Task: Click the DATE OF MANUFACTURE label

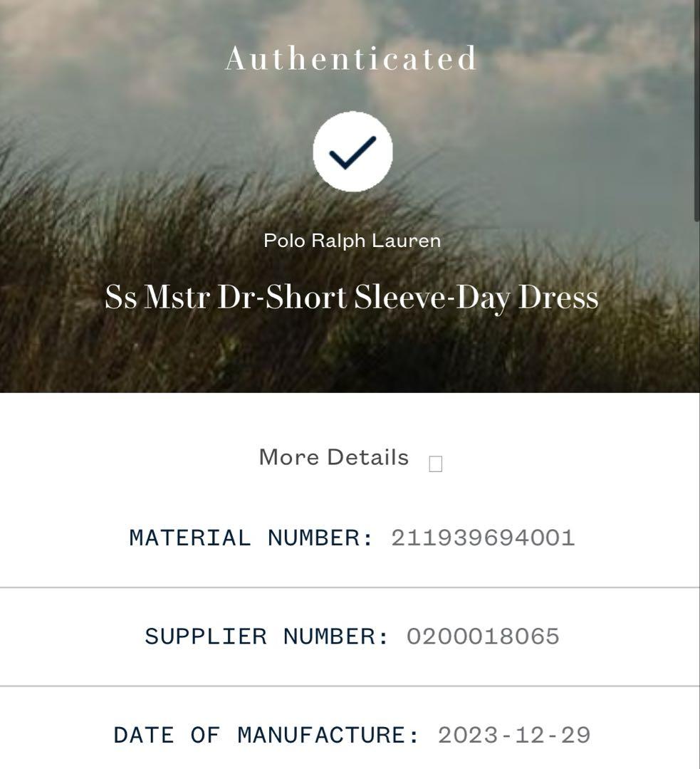Action: click(267, 735)
